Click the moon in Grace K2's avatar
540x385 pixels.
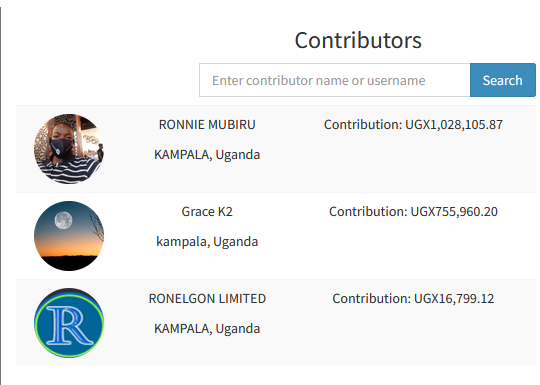[63, 220]
